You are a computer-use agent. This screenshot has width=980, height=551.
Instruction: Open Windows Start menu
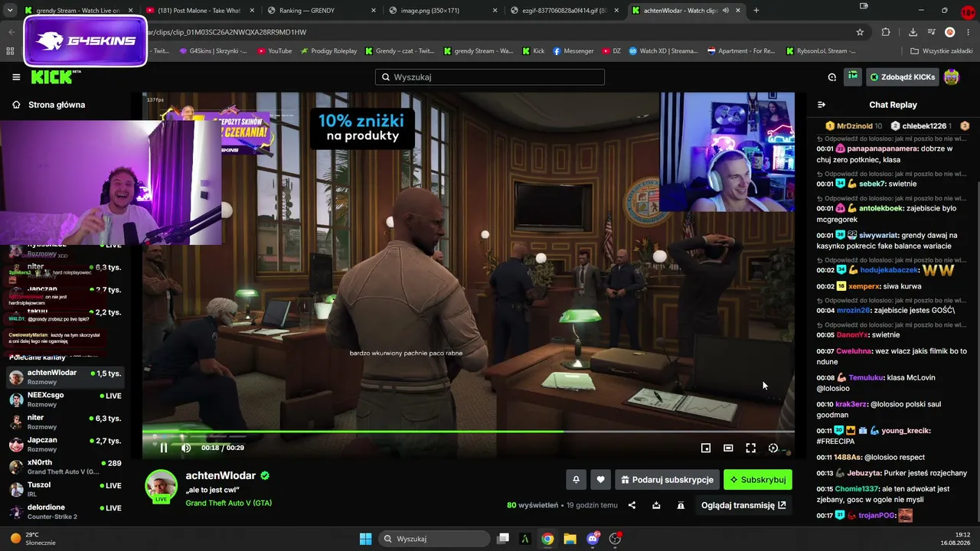pyautogui.click(x=366, y=539)
